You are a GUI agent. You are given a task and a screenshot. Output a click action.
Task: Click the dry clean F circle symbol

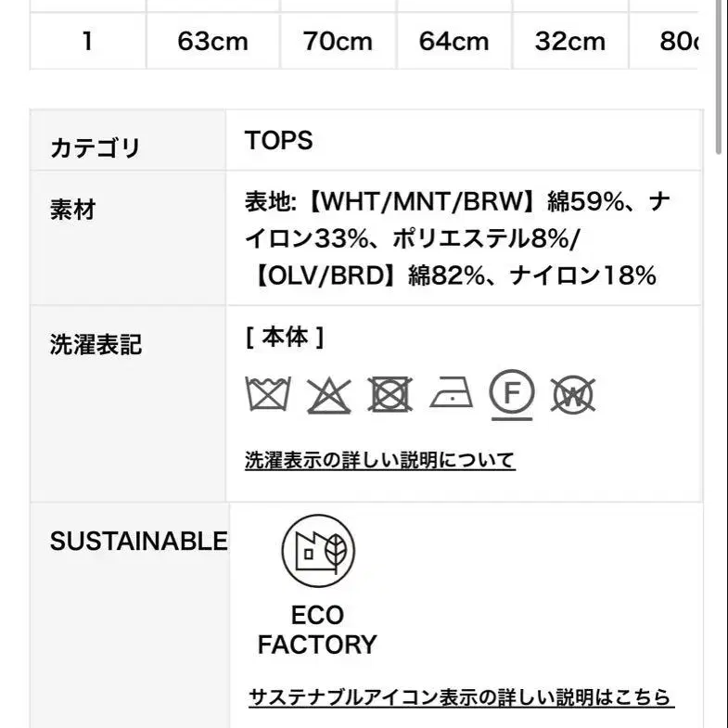pos(512,393)
